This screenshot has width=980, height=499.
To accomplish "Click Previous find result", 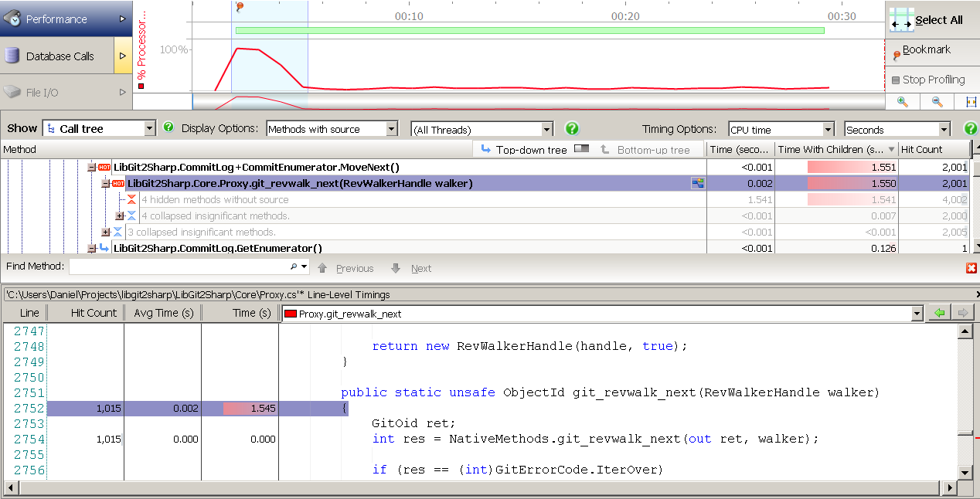I will 346,268.
